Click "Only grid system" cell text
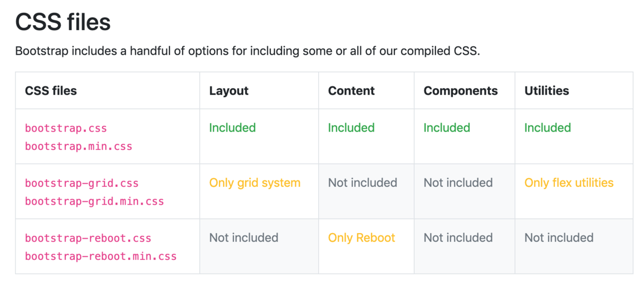The width and height of the screenshot is (644, 290). 255,183
